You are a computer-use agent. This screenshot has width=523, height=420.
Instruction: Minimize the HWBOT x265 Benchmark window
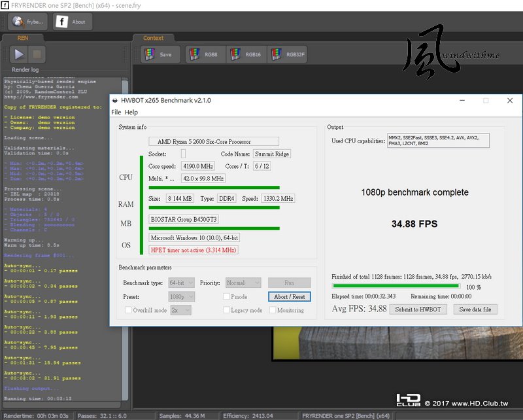tap(462, 101)
